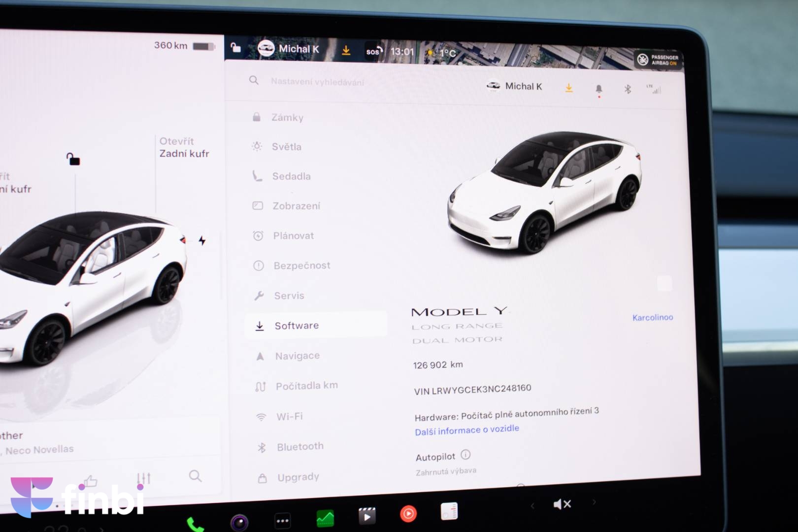Open the Navigace settings menu item
This screenshot has height=532, width=798.
click(297, 356)
